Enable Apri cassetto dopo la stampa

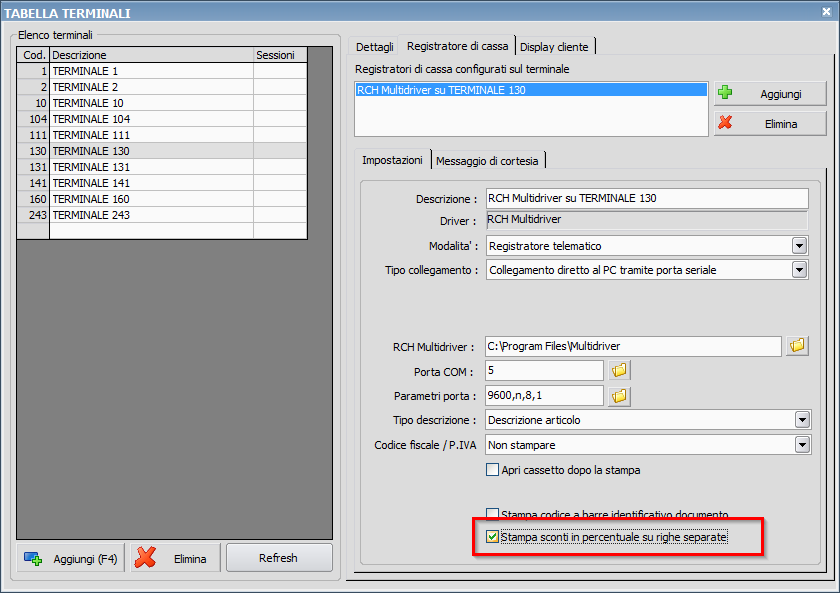pyautogui.click(x=492, y=470)
